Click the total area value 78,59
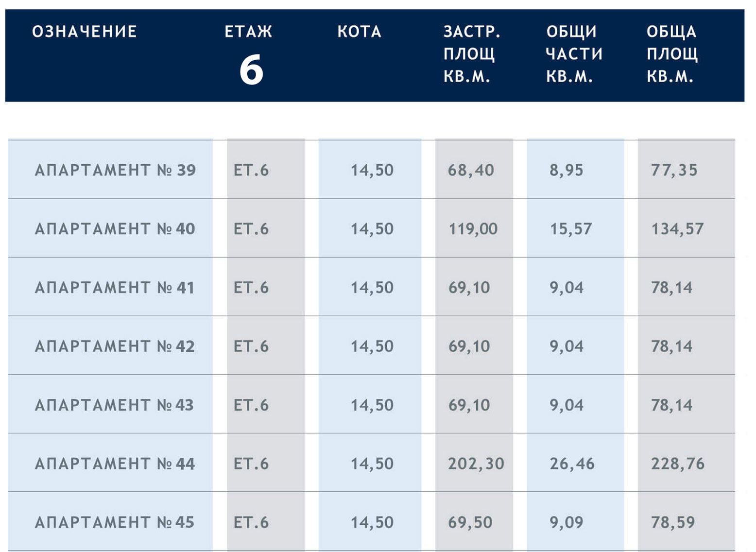The height and width of the screenshot is (552, 756). coord(673,522)
